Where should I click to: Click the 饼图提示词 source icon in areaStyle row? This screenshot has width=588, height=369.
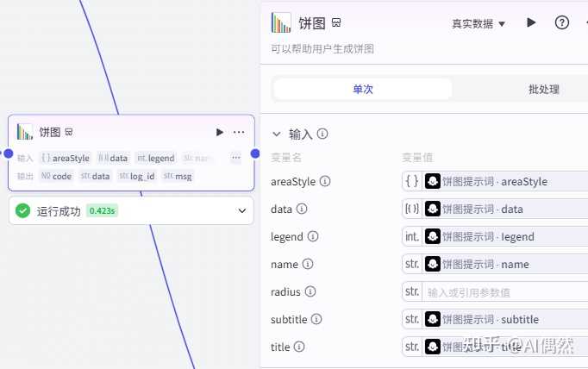(x=432, y=182)
